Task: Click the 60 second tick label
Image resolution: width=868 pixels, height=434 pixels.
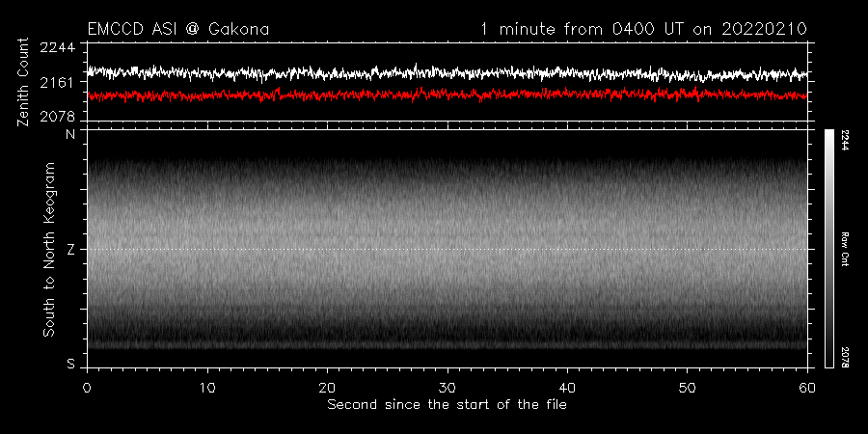Action: pyautogui.click(x=807, y=387)
